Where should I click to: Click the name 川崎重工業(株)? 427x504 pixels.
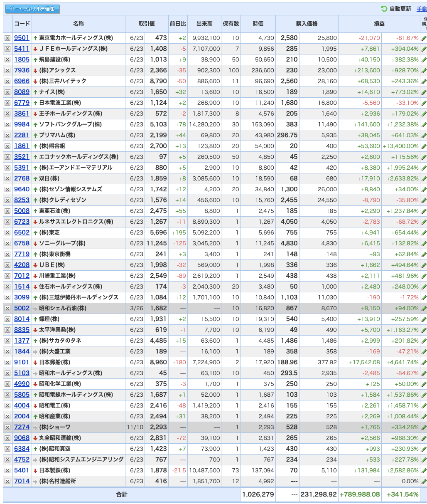[x=57, y=276]
